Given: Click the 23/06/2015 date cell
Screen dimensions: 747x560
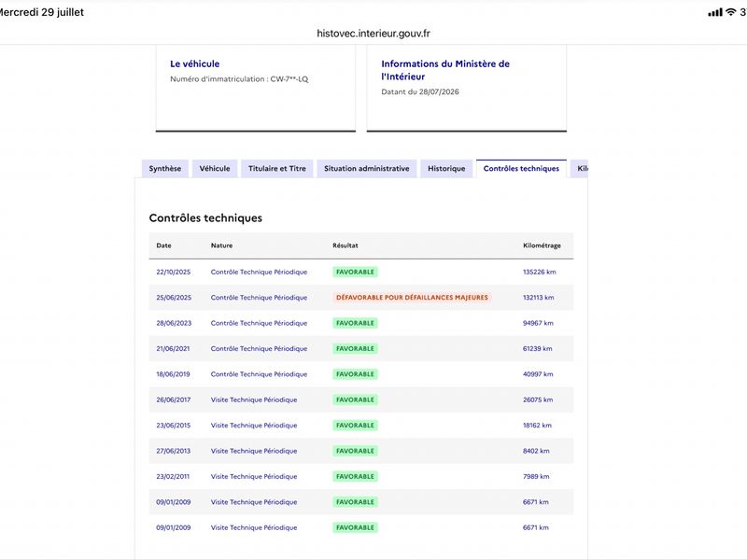Looking at the screenshot, I should tap(174, 426).
